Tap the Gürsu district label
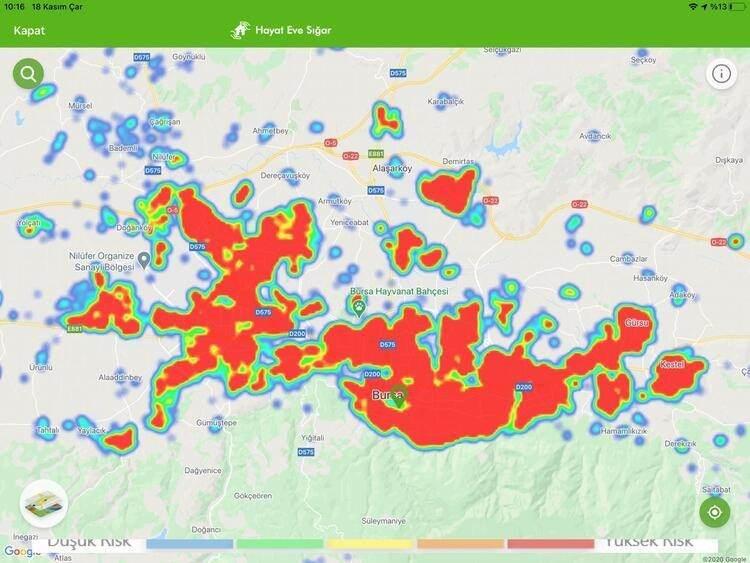The image size is (750, 563). 636,324
